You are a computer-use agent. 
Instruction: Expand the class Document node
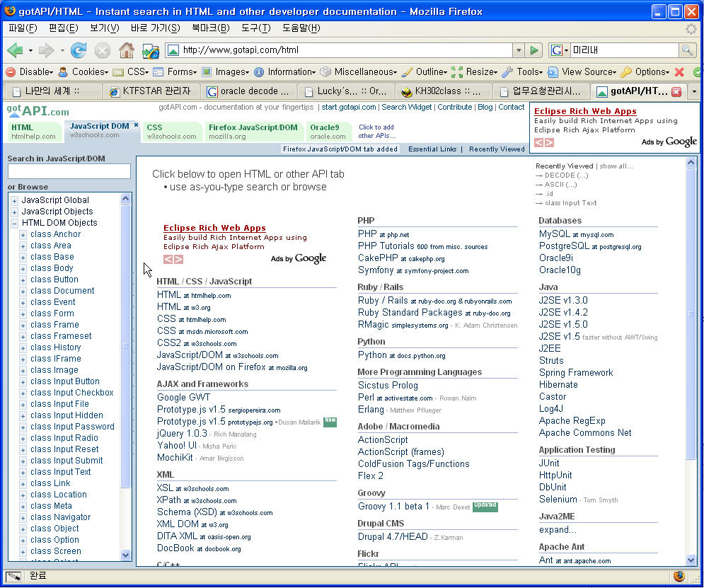coord(23,292)
